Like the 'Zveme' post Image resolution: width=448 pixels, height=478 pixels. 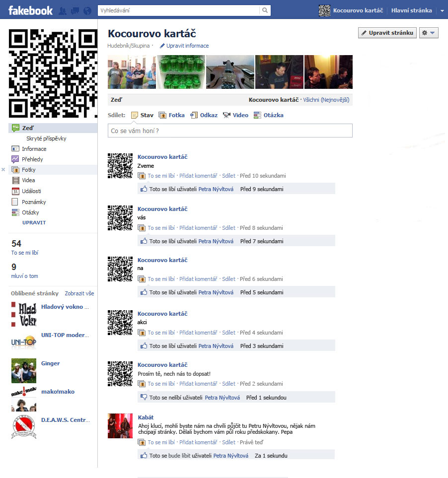coord(161,176)
